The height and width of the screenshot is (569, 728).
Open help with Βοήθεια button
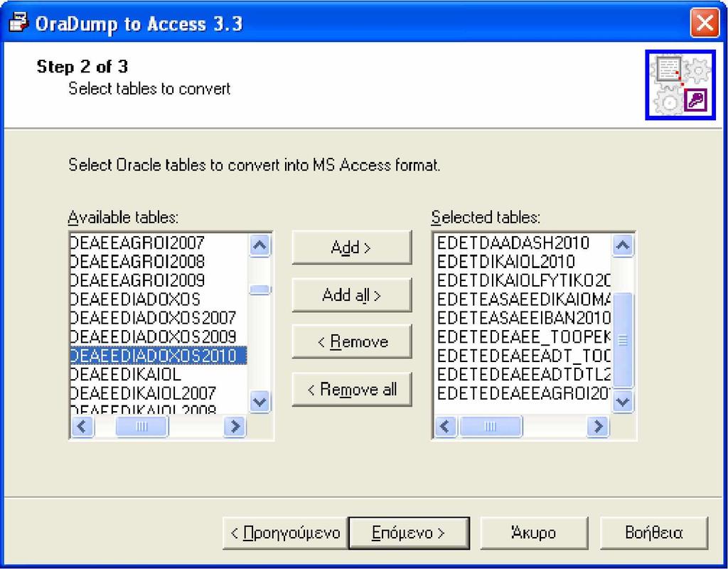tap(654, 533)
